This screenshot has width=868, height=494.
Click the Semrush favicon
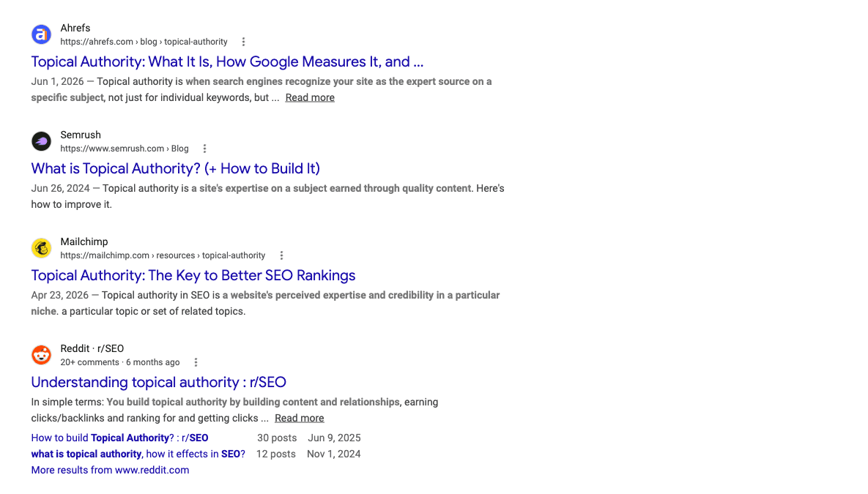(41, 141)
